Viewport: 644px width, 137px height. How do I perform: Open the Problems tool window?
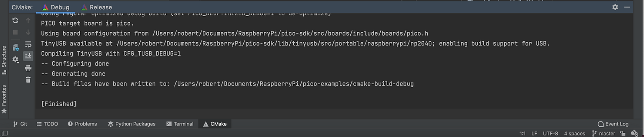82,124
